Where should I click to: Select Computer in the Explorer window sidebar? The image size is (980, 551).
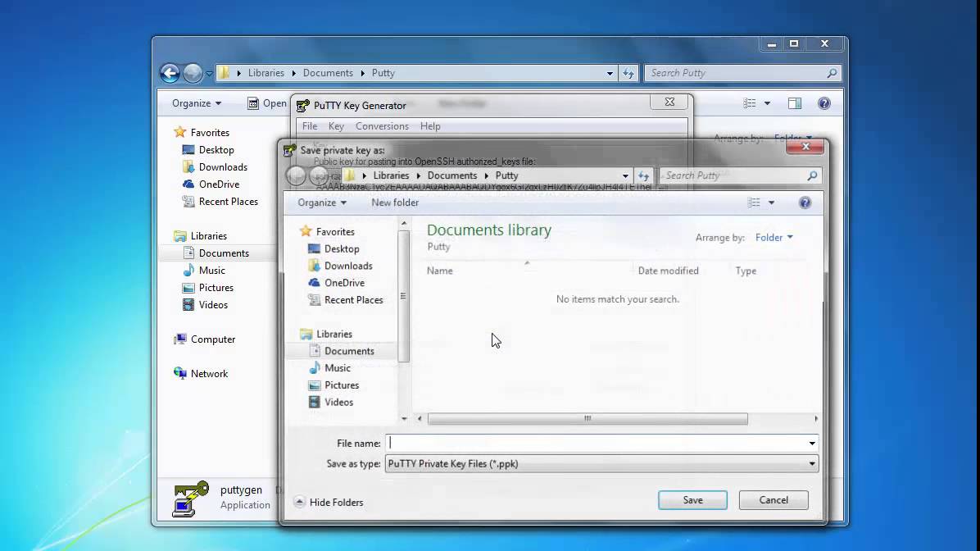click(x=212, y=339)
